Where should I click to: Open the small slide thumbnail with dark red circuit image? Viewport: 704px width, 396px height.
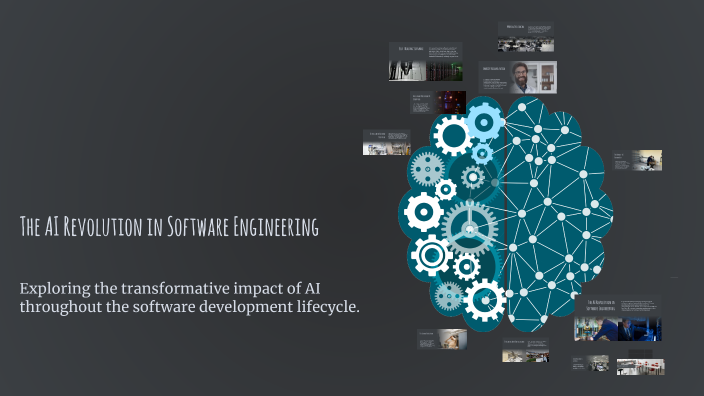coord(438,102)
